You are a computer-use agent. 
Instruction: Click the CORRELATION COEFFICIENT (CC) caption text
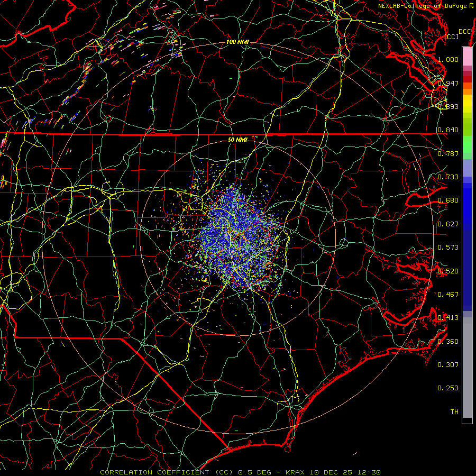pos(167,472)
